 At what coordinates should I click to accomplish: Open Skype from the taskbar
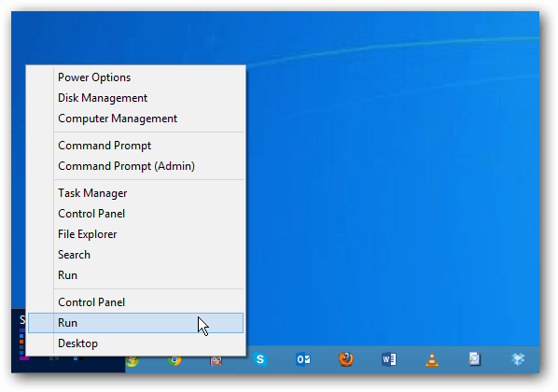point(260,359)
